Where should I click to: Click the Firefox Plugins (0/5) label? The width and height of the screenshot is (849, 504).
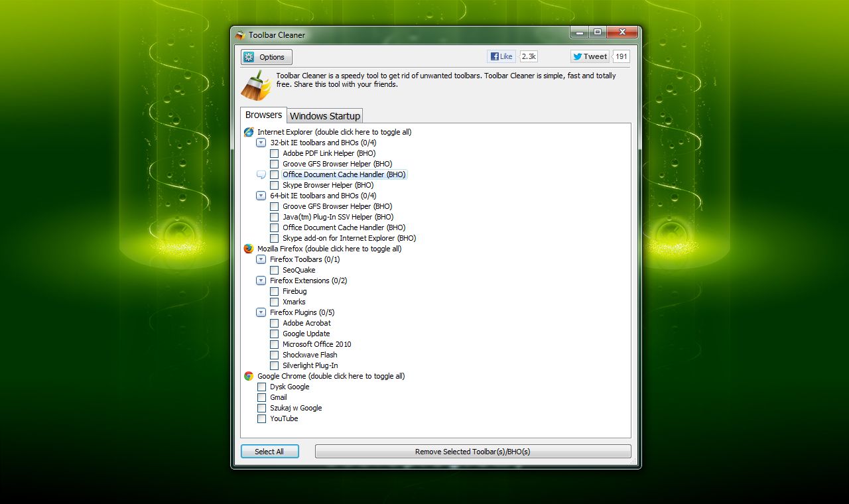302,312
